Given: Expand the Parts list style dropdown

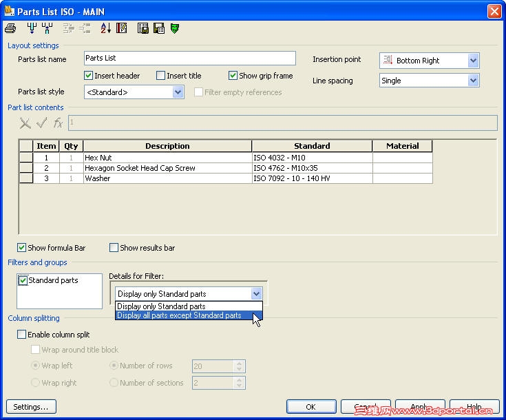Looking at the screenshot, I should [178, 92].
